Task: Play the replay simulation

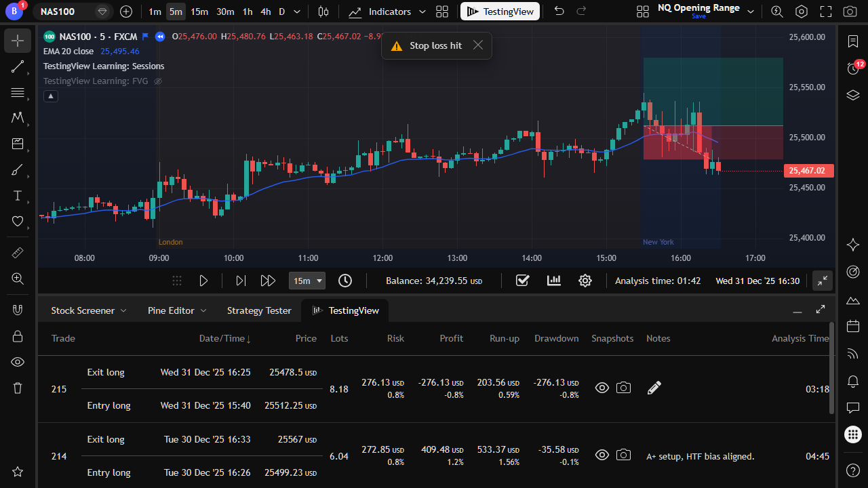Action: point(203,281)
